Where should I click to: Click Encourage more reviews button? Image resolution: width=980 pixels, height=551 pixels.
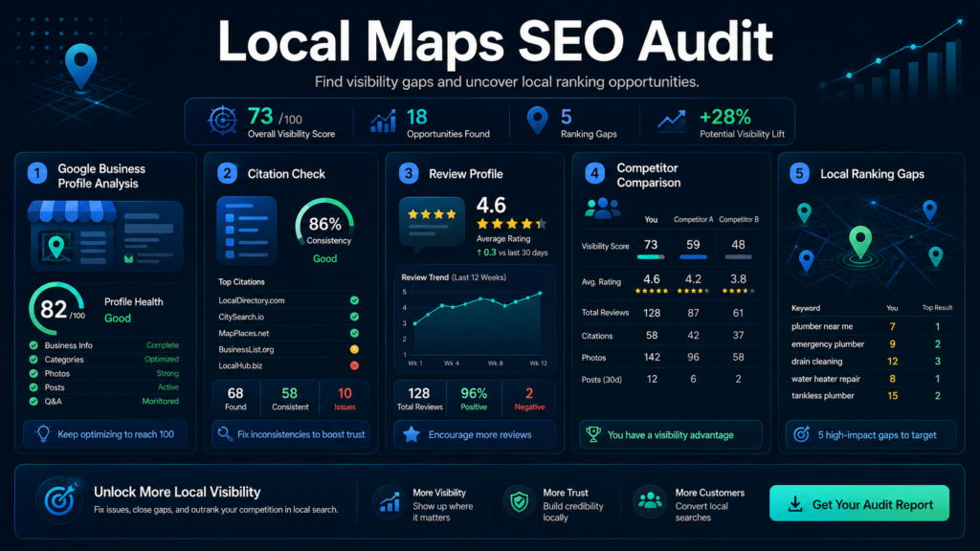coord(475,434)
